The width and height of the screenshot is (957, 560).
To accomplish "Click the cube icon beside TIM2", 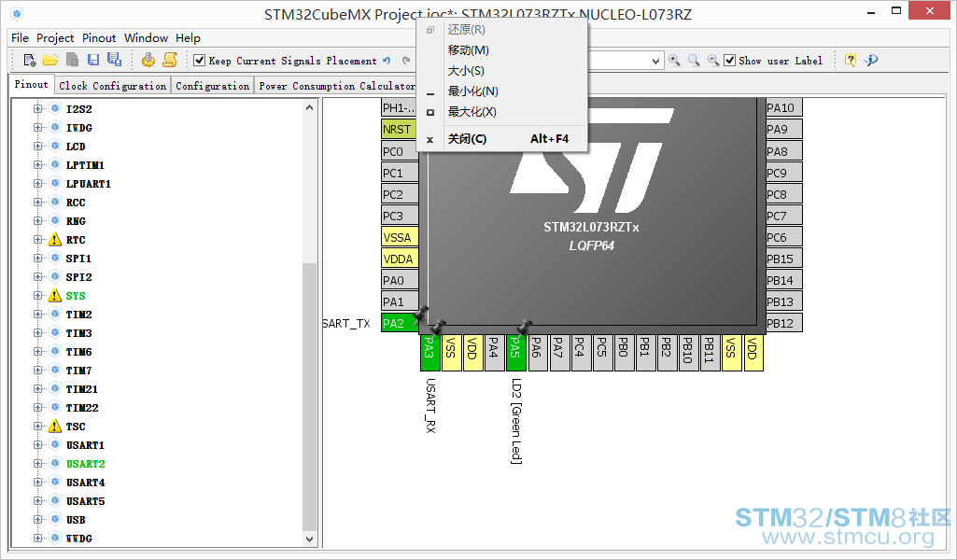I will pos(55,315).
